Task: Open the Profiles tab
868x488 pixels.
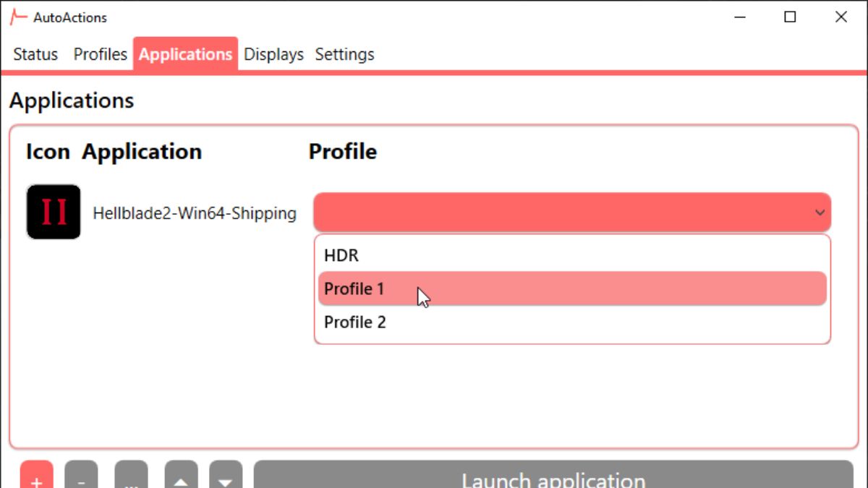Action: coord(100,54)
